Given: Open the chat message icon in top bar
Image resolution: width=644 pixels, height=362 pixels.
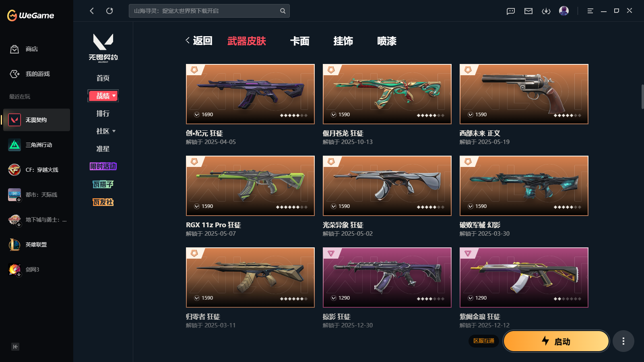Looking at the screenshot, I should pyautogui.click(x=511, y=11).
